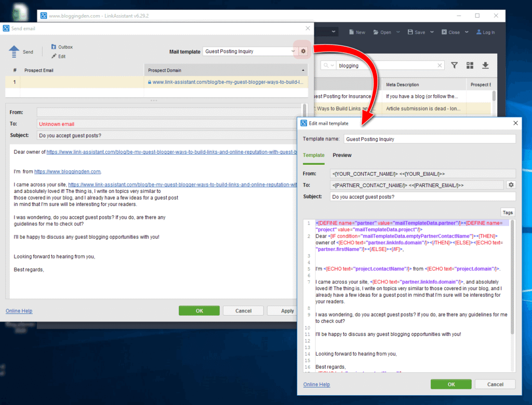The height and width of the screenshot is (405, 532).
Task: Click the filter icon beside the search box
Action: [454, 66]
